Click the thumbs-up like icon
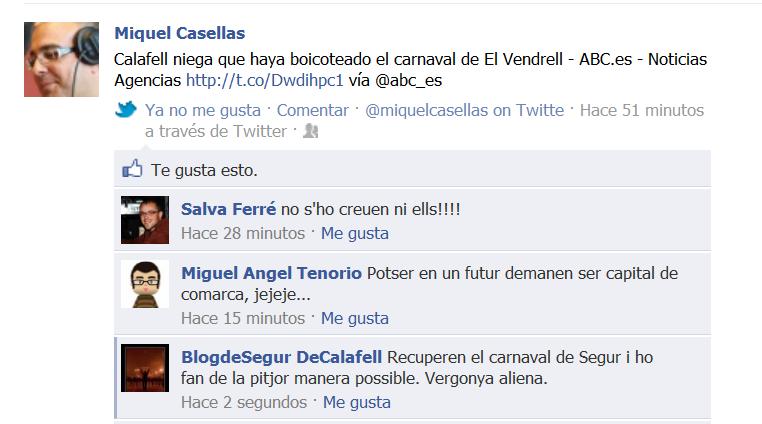762x424 pixels. [132, 169]
